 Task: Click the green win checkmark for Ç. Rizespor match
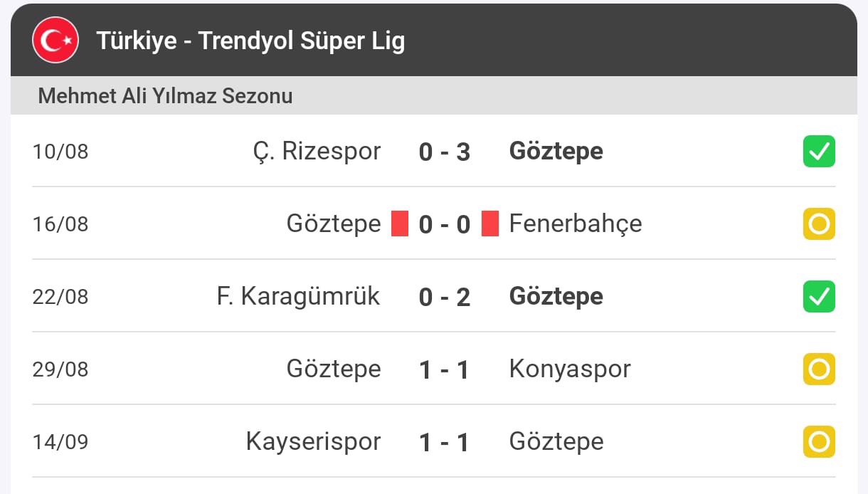819,152
